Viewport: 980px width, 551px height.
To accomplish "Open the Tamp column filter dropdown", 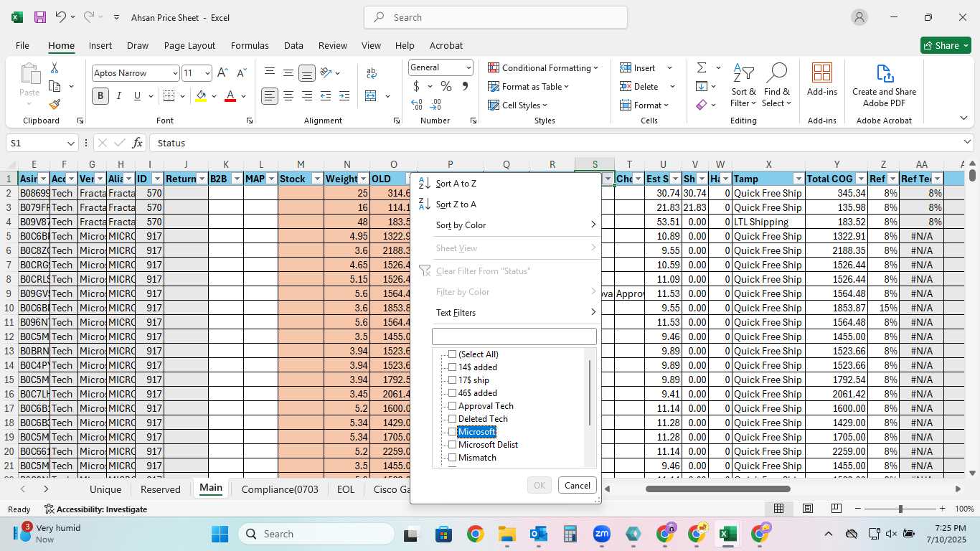I will (798, 179).
